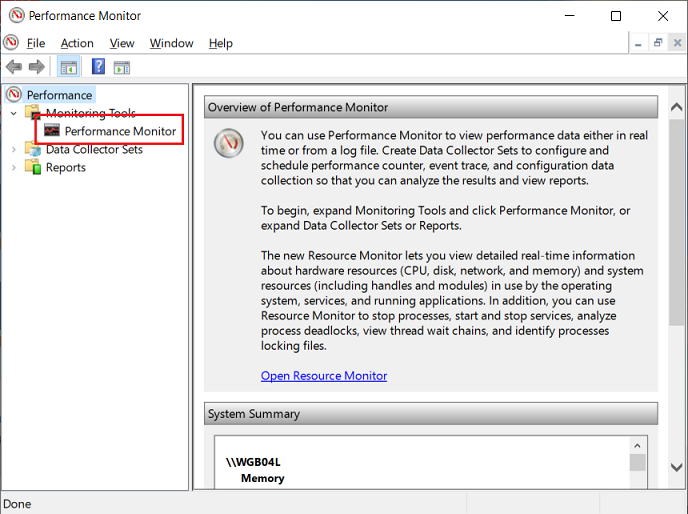The image size is (688, 514).
Task: Open the Window menu
Action: 171,43
